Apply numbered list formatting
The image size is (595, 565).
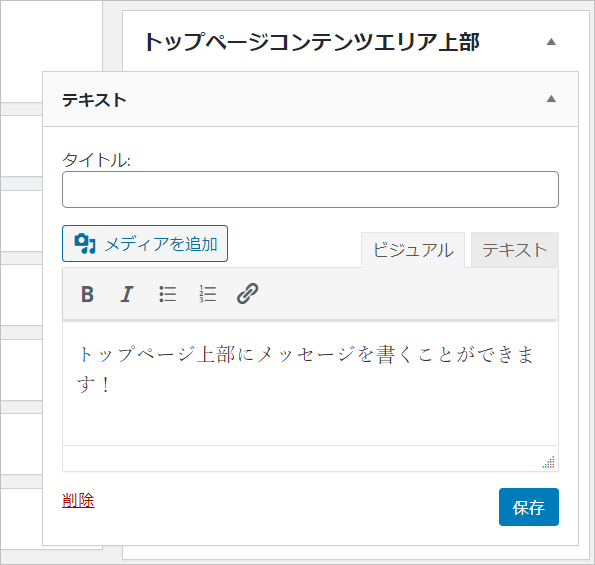tap(208, 294)
